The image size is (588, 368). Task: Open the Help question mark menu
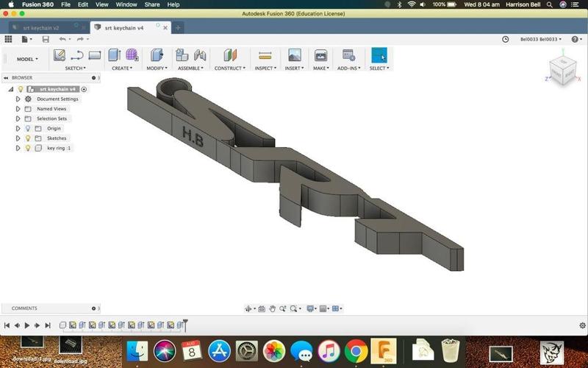point(576,39)
